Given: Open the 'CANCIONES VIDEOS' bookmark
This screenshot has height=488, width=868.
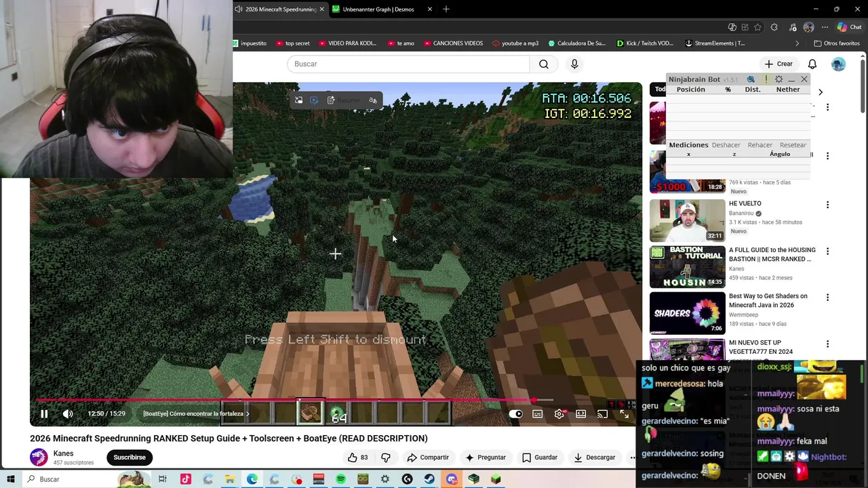Looking at the screenshot, I should (453, 43).
